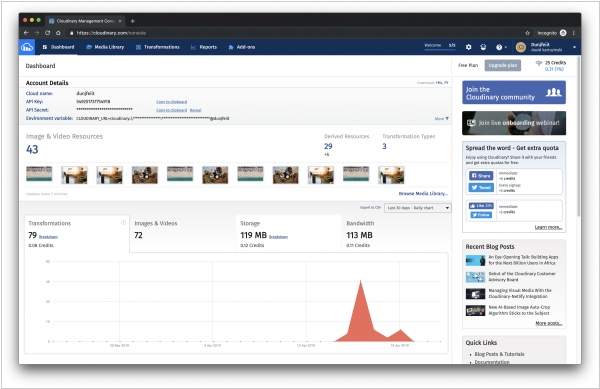Open the help question mark menu
The image size is (600, 389).
click(x=501, y=47)
